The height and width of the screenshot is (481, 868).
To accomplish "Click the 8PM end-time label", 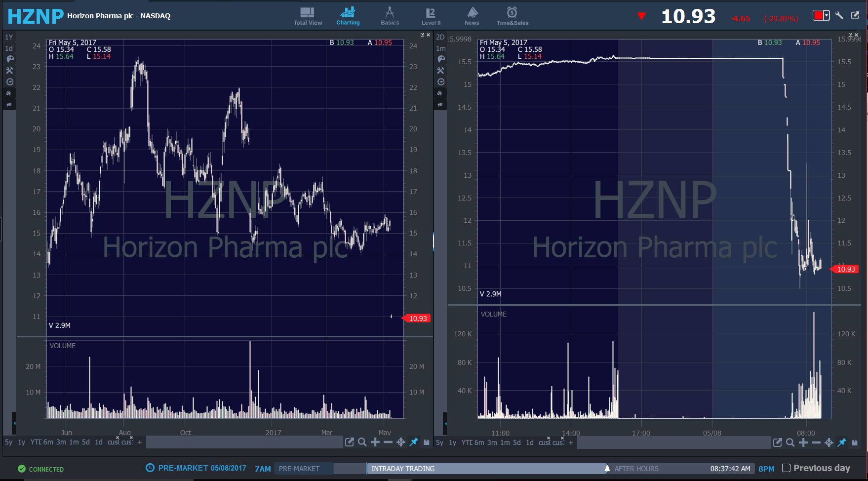I will 766,469.
